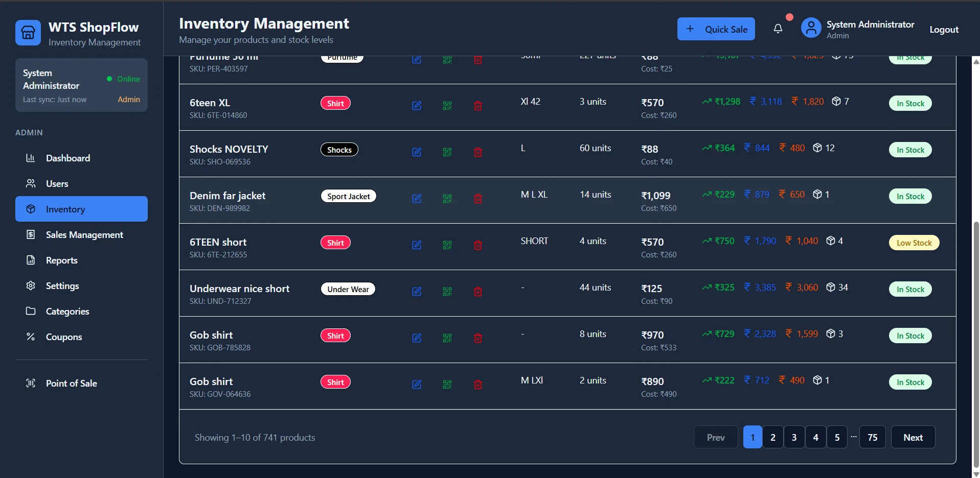Start a Quick Sale

pos(716,29)
